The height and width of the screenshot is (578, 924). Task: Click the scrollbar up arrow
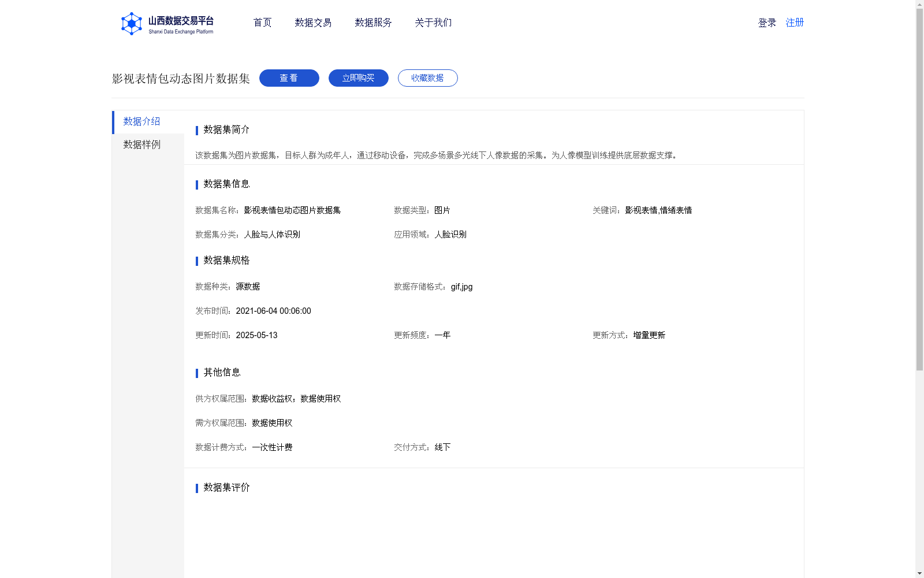919,4
